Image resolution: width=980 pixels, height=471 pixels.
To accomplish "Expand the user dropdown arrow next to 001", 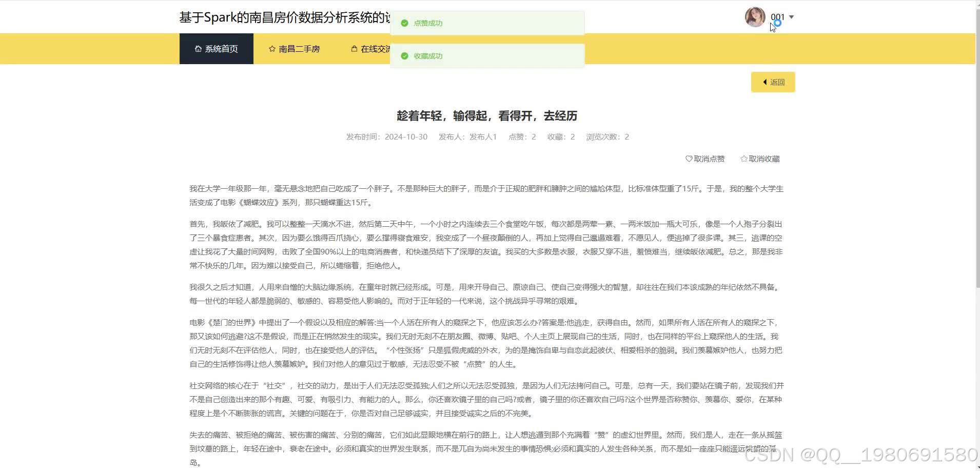I will pos(791,17).
